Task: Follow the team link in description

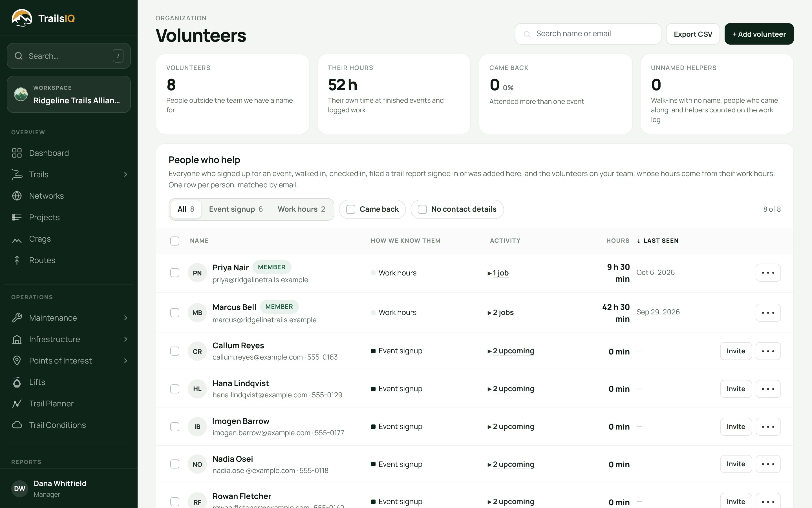Action: [625, 174]
